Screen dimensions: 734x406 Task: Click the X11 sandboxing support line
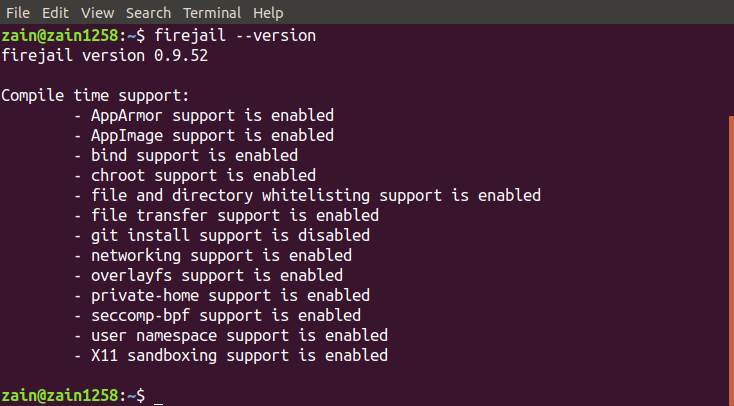click(x=231, y=355)
